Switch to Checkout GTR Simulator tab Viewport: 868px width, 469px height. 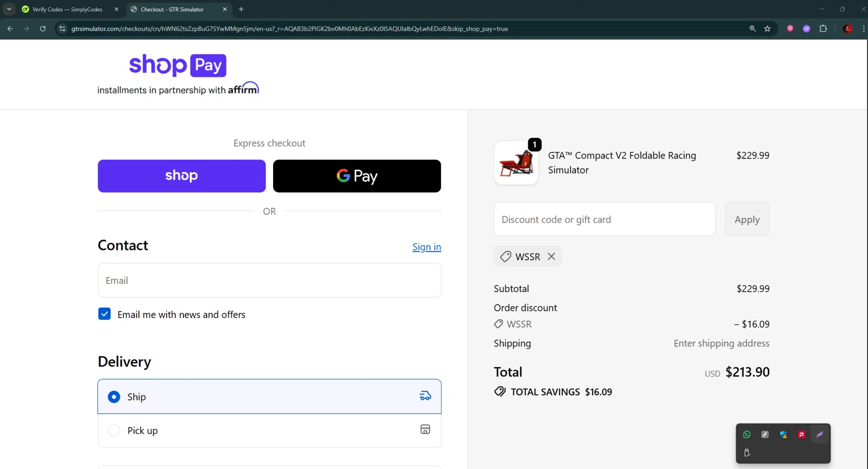(x=178, y=9)
